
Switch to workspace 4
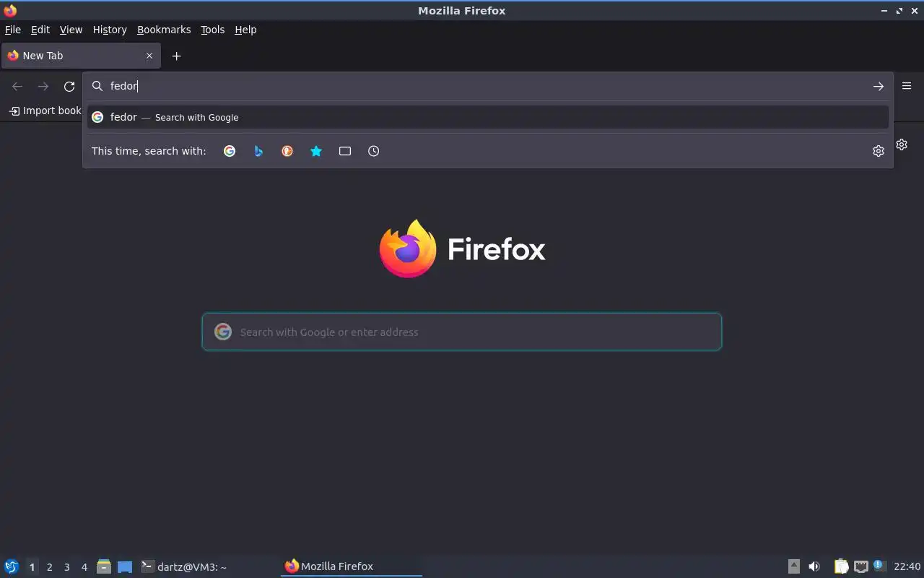(84, 567)
